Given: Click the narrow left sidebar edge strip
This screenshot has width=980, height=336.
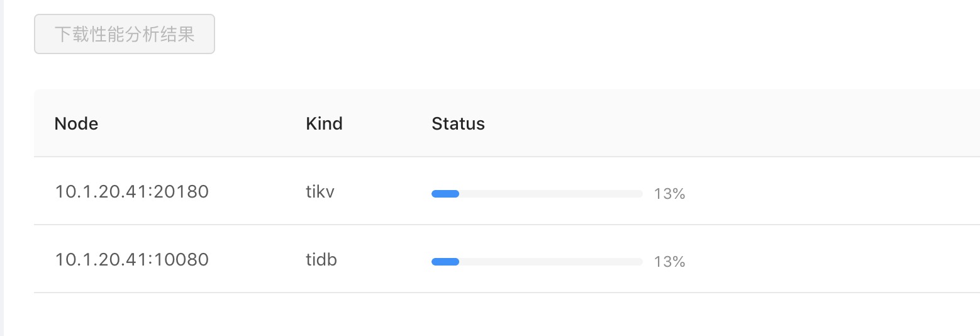Looking at the screenshot, I should coord(2,168).
